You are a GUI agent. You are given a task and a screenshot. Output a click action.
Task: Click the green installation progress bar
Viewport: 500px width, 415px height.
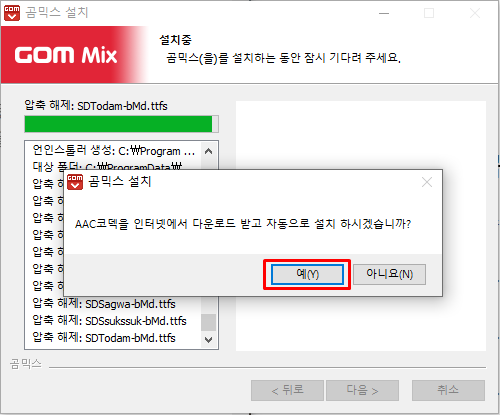[121, 124]
